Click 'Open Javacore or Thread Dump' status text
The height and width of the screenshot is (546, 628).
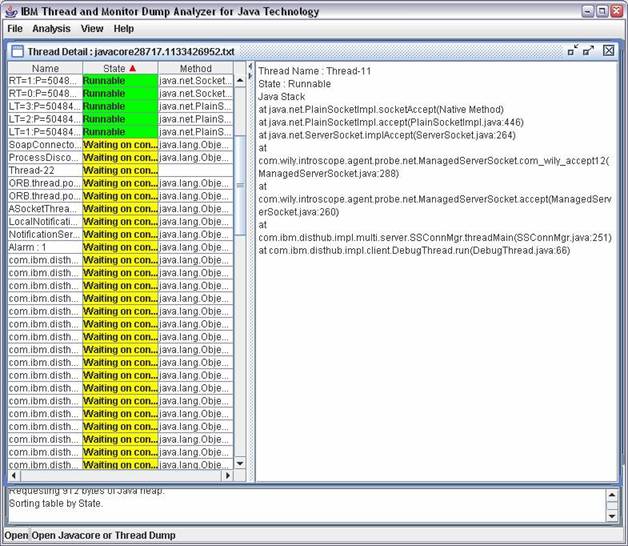pyautogui.click(x=103, y=535)
